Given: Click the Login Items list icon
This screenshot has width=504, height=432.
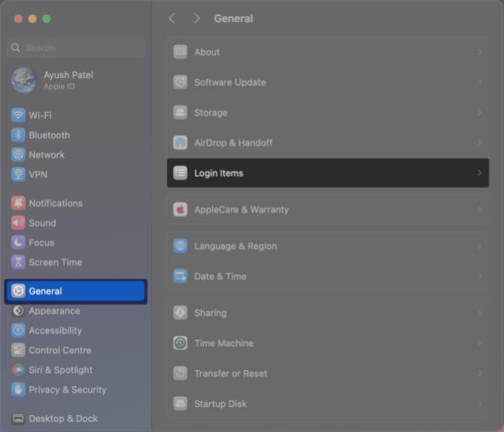Looking at the screenshot, I should (180, 173).
